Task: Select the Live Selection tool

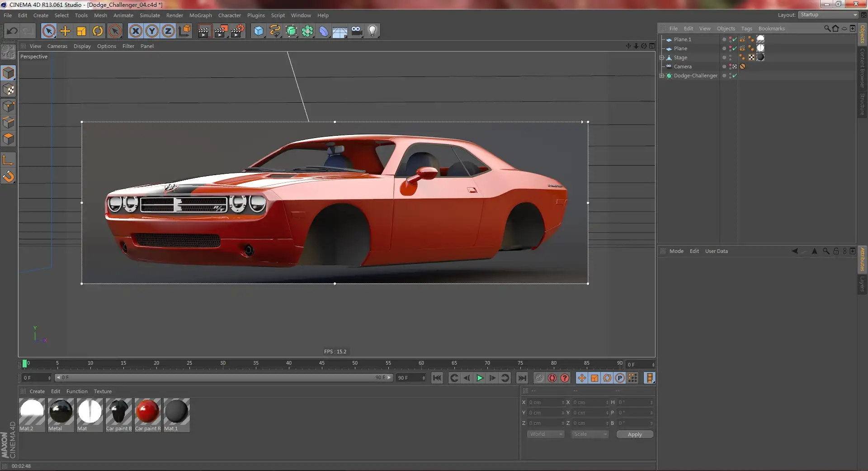Action: click(49, 31)
